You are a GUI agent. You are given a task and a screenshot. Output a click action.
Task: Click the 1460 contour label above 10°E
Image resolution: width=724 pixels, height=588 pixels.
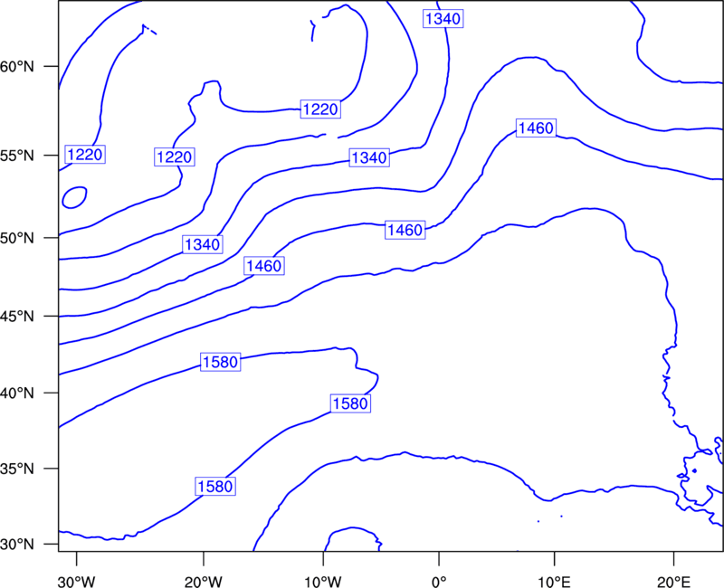tap(536, 128)
